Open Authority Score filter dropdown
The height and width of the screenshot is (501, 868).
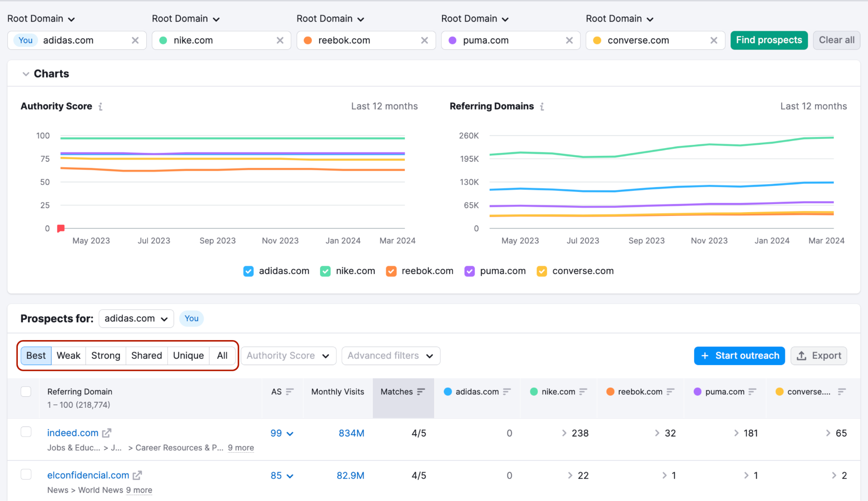coord(289,356)
